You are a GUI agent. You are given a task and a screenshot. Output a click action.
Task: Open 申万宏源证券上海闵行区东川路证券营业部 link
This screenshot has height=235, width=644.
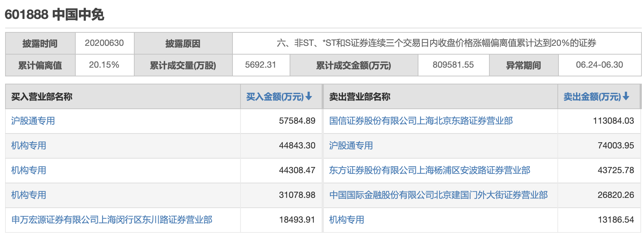click(x=112, y=220)
